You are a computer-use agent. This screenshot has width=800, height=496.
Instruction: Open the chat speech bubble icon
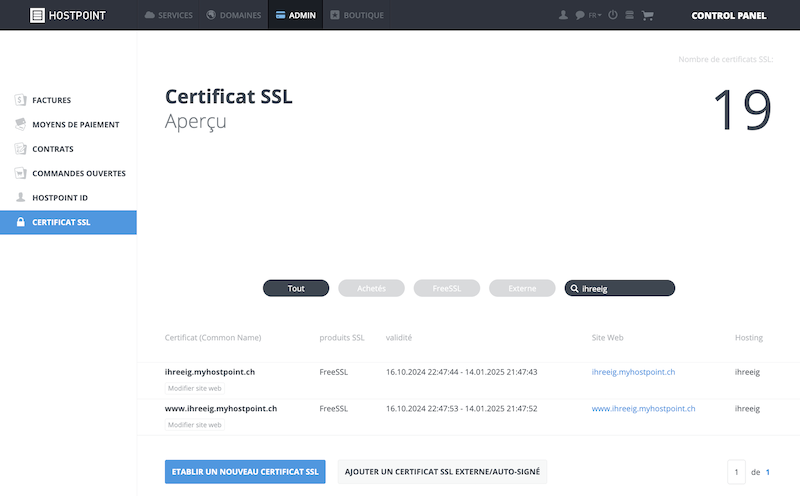pyautogui.click(x=580, y=15)
